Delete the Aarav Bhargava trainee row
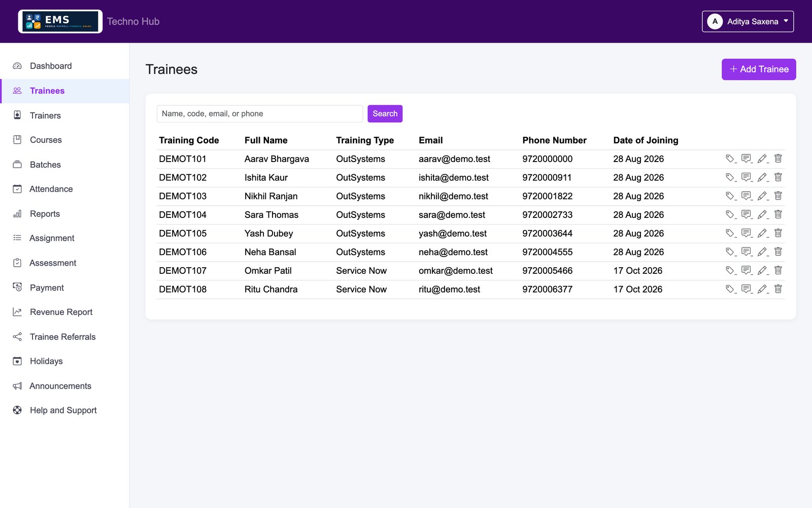The image size is (812, 508). point(778,158)
